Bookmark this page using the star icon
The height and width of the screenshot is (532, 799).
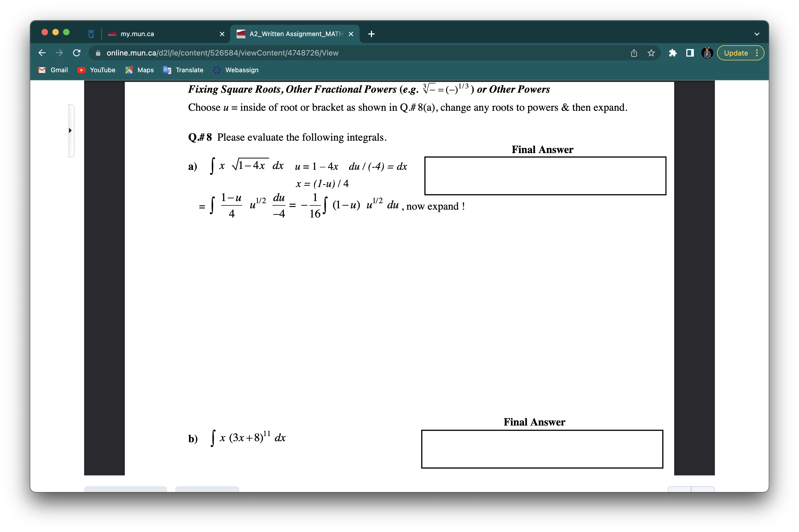tap(650, 53)
